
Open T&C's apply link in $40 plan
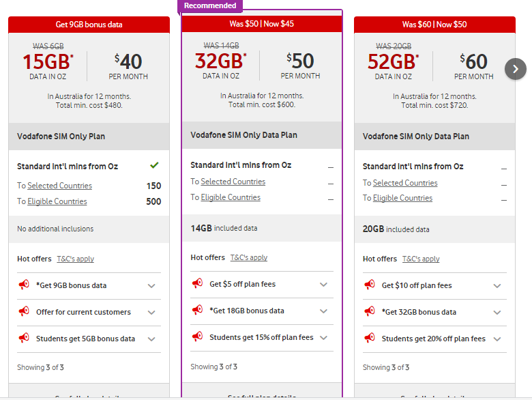75,259
